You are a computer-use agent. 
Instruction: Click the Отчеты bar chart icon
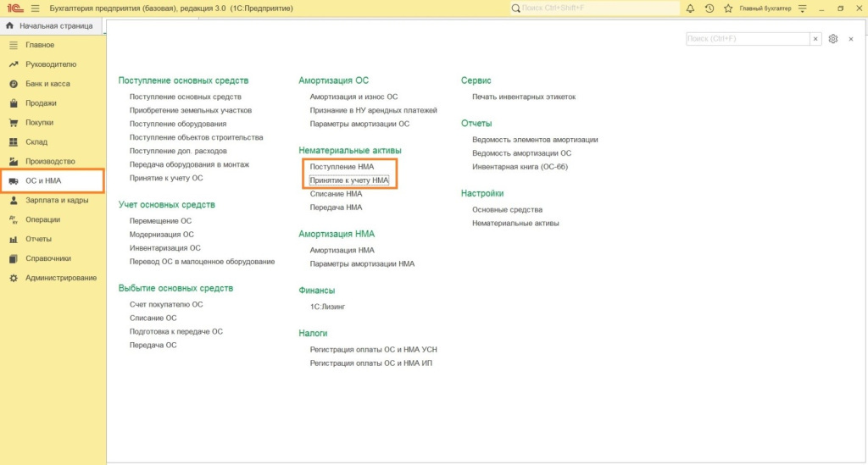14,239
